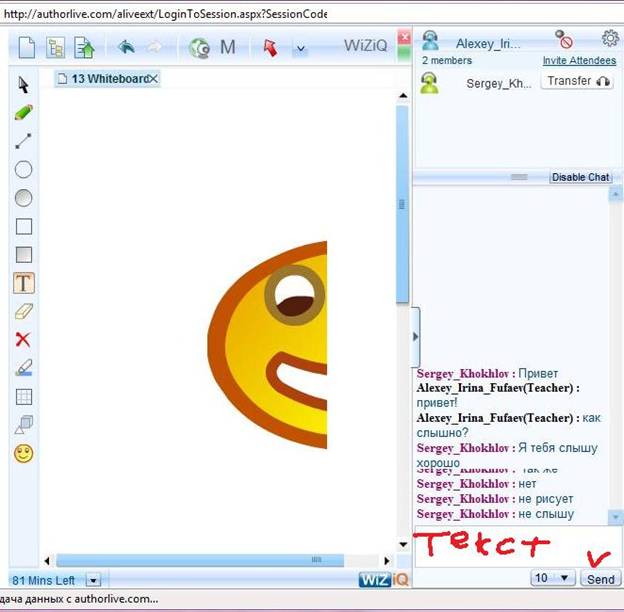
Task: Select the highlighter marker tool
Action: (24, 368)
